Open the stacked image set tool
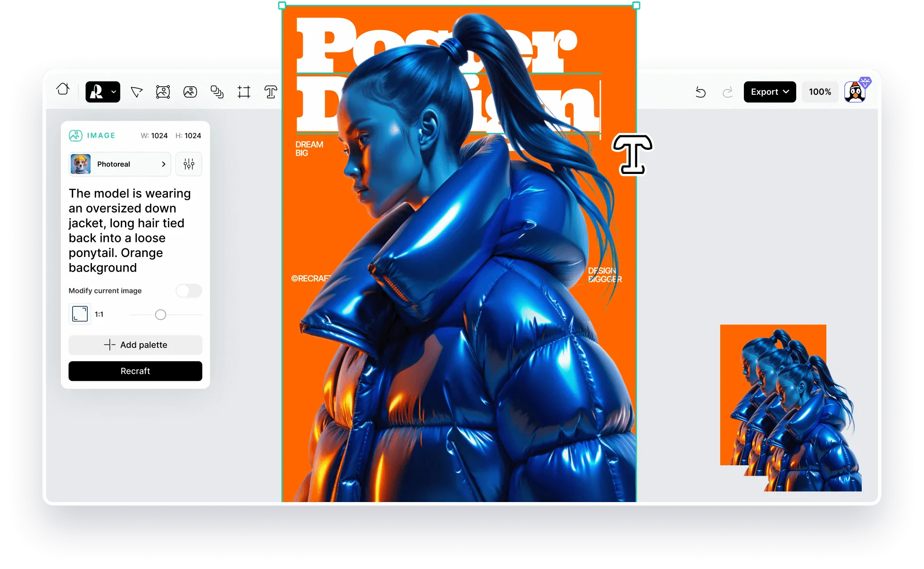The image size is (924, 569). (217, 92)
